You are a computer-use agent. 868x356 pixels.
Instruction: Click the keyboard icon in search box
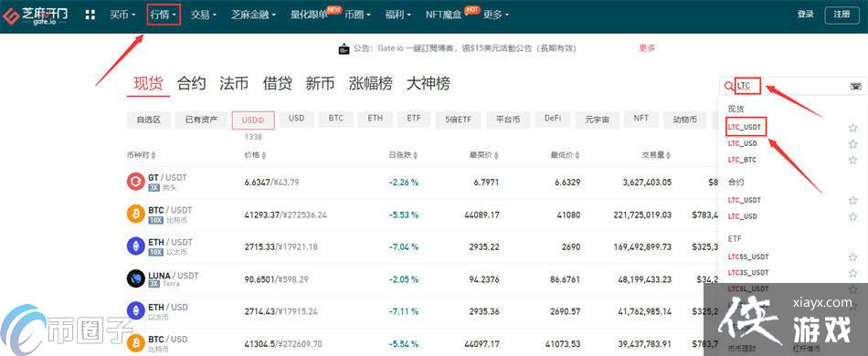click(x=855, y=86)
